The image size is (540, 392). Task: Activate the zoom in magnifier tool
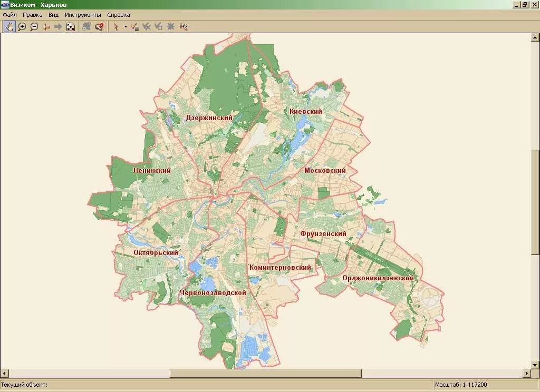22,26
